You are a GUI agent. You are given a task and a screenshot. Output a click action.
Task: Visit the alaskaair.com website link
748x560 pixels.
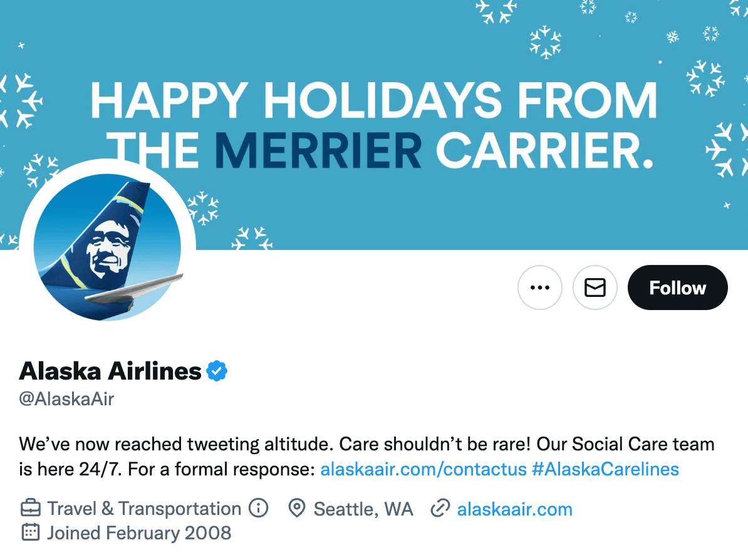pos(514,509)
